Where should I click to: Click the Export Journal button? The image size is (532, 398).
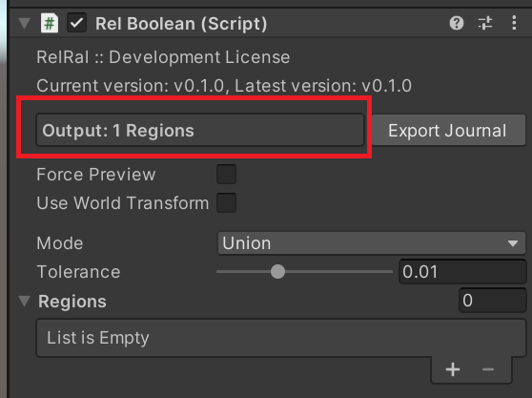pos(448,131)
